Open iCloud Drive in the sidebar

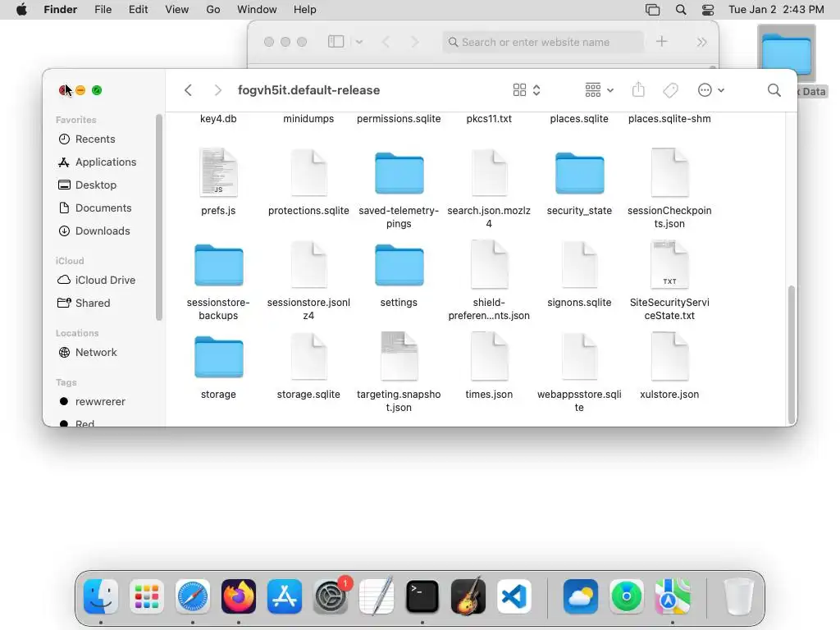click(104, 281)
